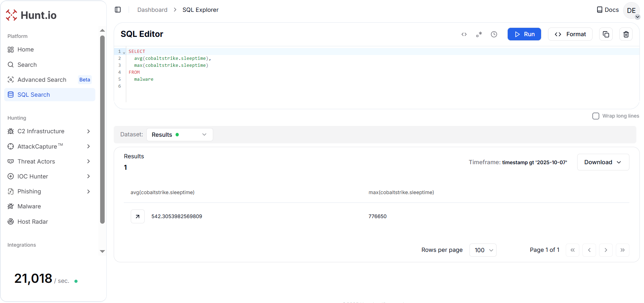The height and width of the screenshot is (303, 644).
Task: Click the regex wildcard icon in editor toolbar
Action: [x=479, y=34]
